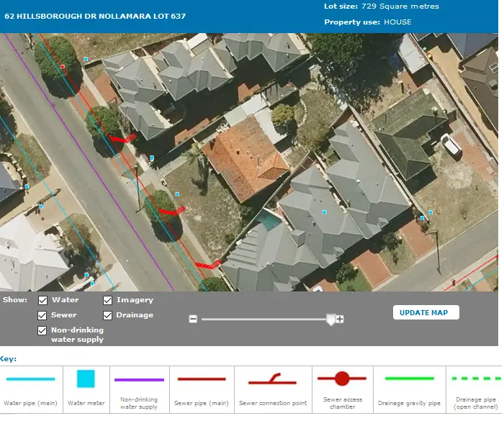Click the Water meter square in legend
The width and height of the screenshot is (504, 426).
86,379
